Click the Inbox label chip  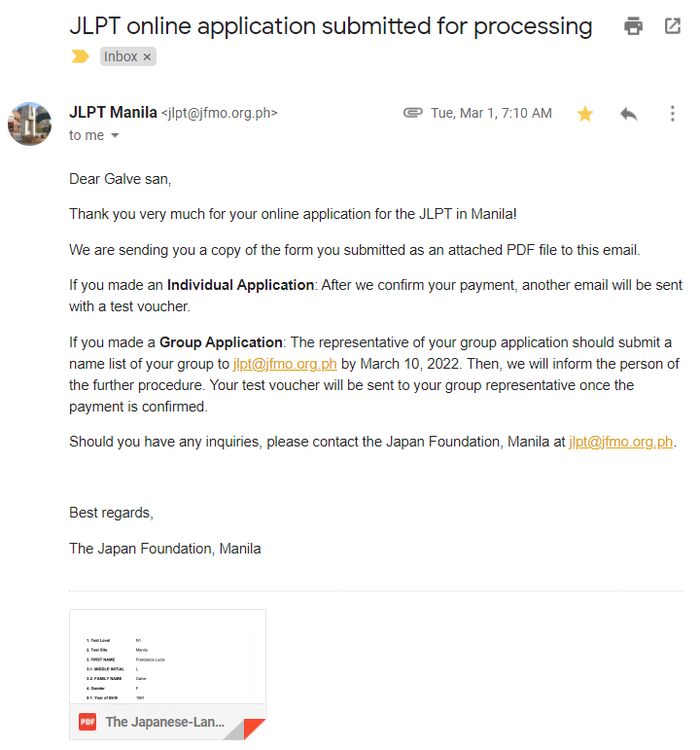[121, 57]
